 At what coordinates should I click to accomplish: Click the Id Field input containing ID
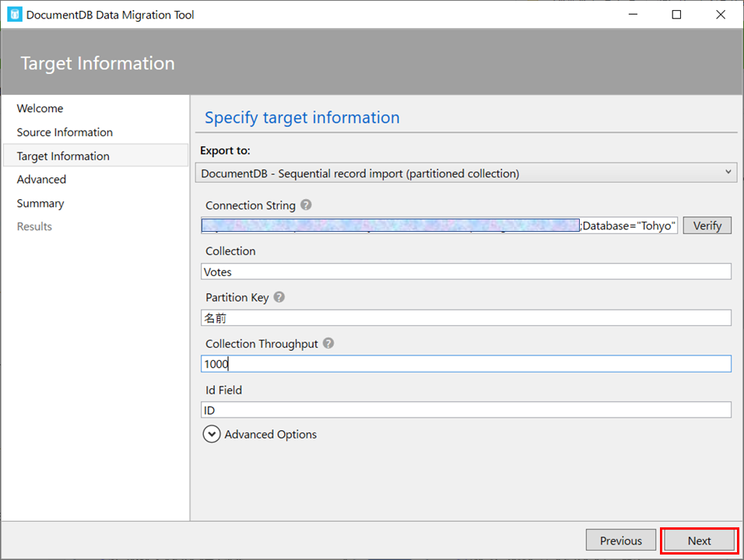(466, 410)
